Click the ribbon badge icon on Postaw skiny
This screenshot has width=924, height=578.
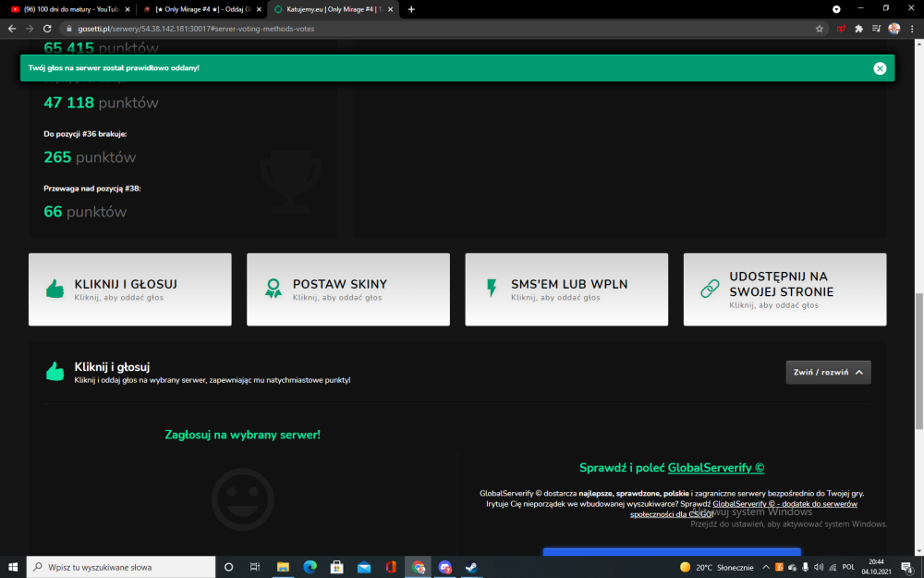coord(273,289)
